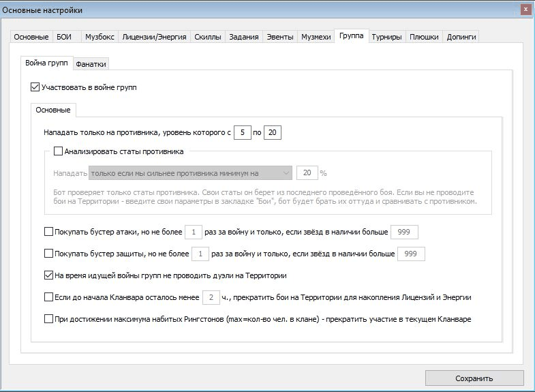535x392 pixels.
Task: Open the Эвенты tab
Action: [x=280, y=37]
